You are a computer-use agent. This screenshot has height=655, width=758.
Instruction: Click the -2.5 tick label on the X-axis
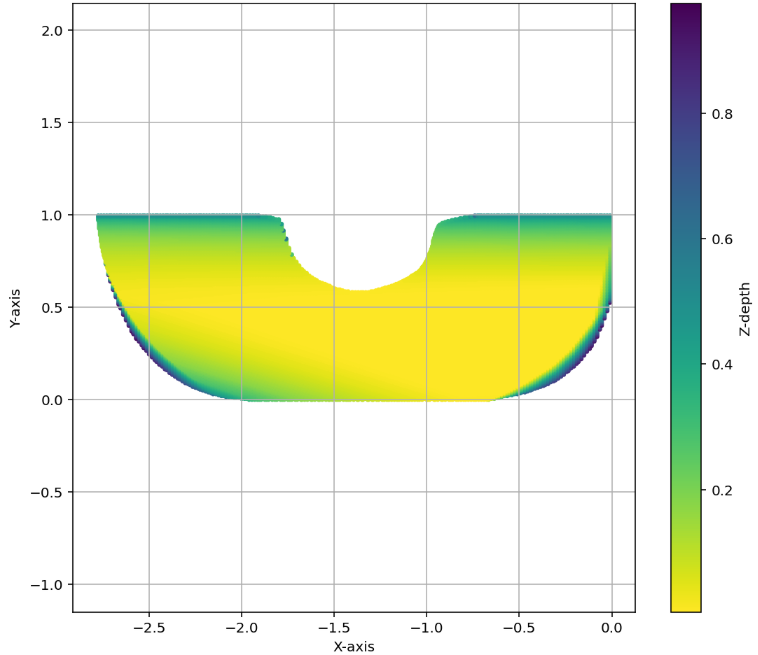point(149,627)
